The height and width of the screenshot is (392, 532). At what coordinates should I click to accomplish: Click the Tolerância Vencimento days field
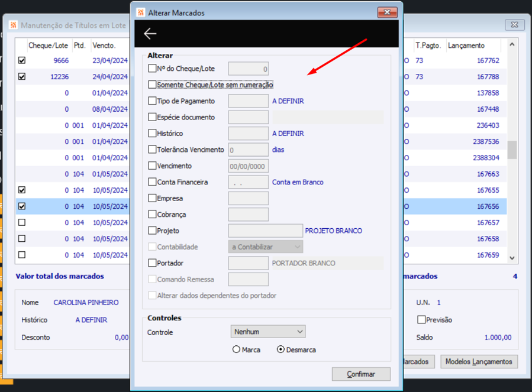[x=249, y=150]
